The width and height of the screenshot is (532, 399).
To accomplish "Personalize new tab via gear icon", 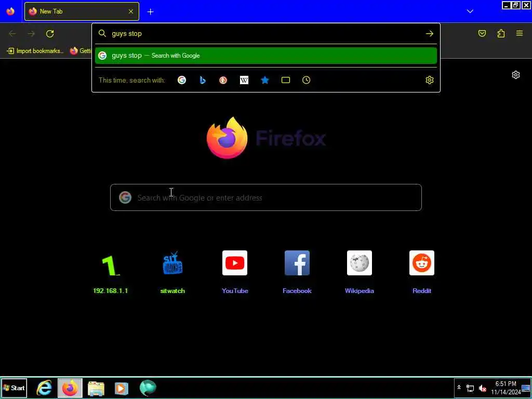I will point(516,75).
